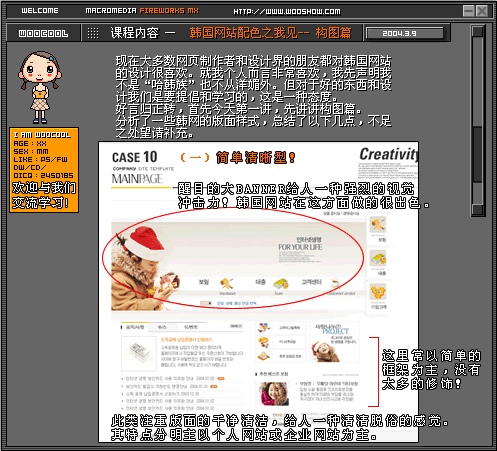Screen dimensions: 497x451
Task: Minimize the WOOCOOL window
Action: pos(469,11)
